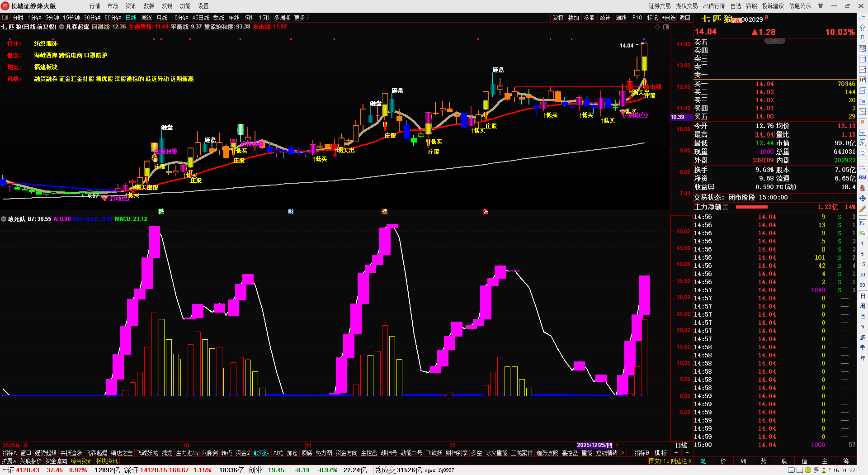Select the 1-minute period in sidebar

[862, 243]
